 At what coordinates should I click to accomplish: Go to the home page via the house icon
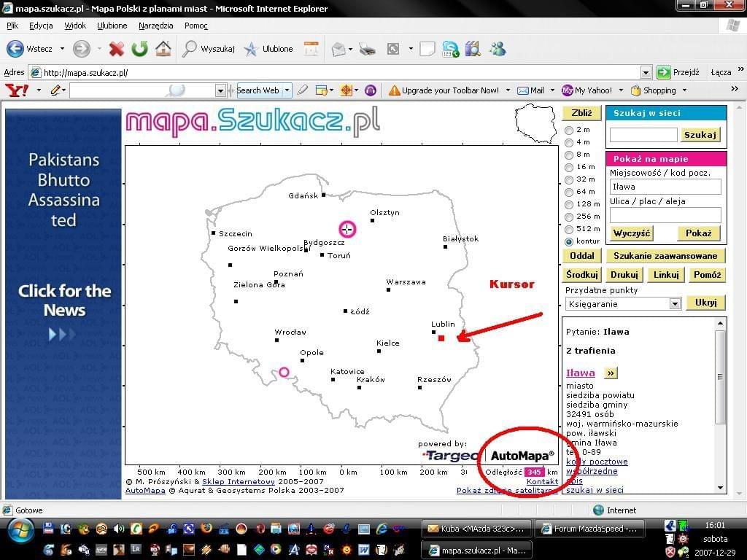click(x=163, y=48)
